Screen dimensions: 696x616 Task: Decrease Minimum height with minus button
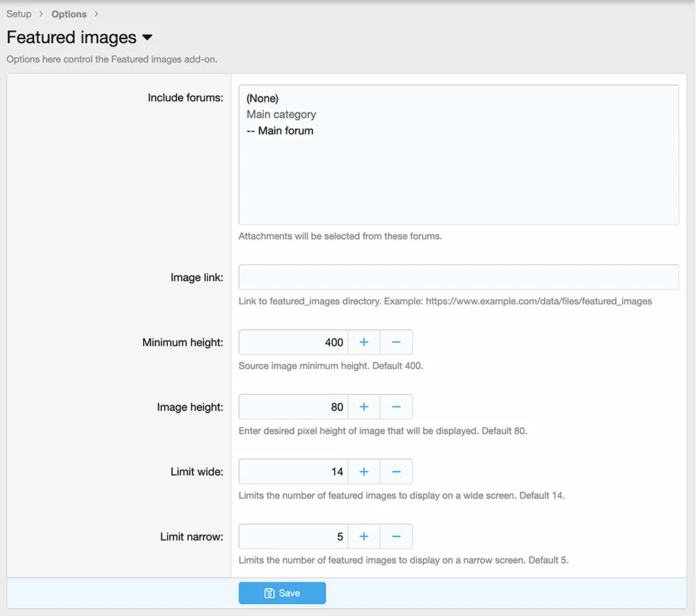pos(397,342)
